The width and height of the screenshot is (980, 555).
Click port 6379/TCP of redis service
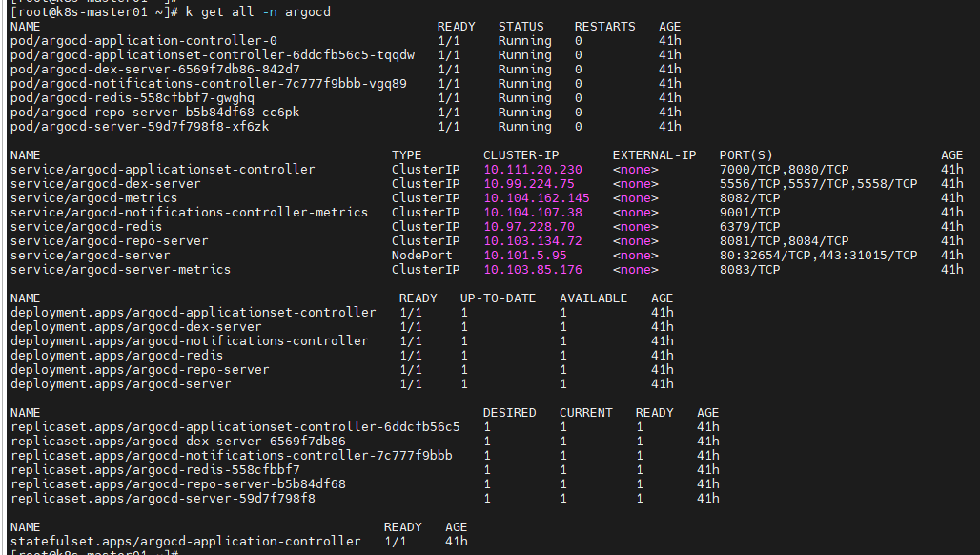pos(750,227)
